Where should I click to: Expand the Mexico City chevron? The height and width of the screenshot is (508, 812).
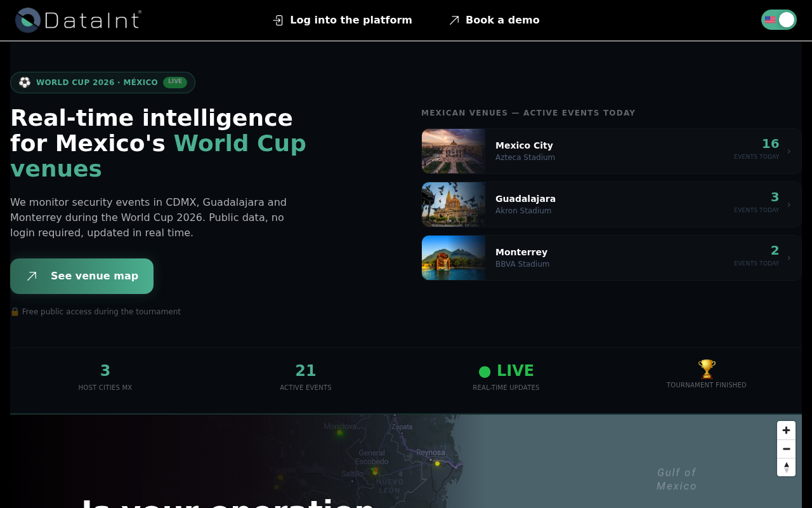789,151
